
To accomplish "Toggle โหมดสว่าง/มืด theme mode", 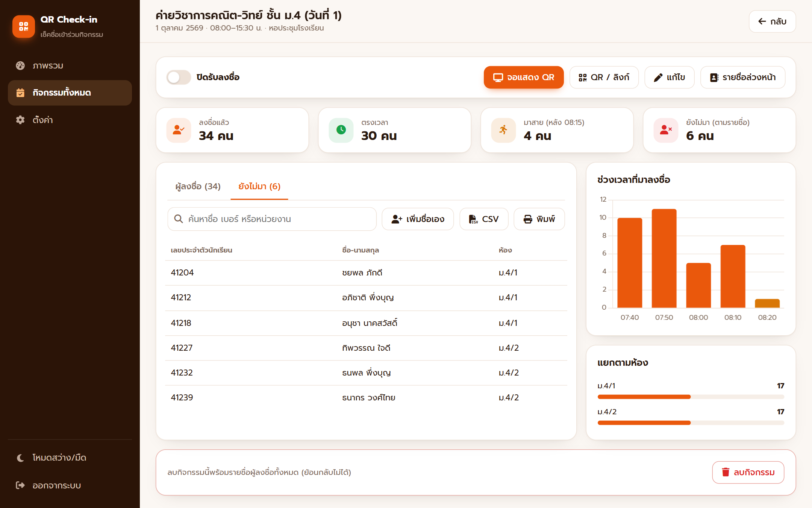I will pyautogui.click(x=70, y=458).
